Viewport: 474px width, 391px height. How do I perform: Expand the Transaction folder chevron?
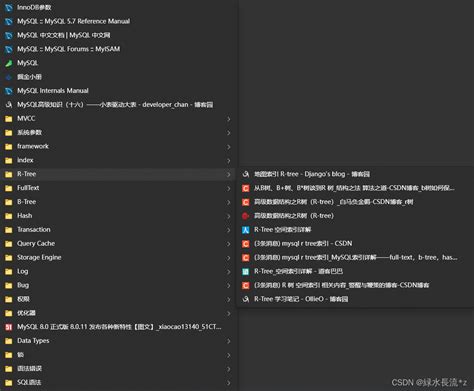pos(229,230)
